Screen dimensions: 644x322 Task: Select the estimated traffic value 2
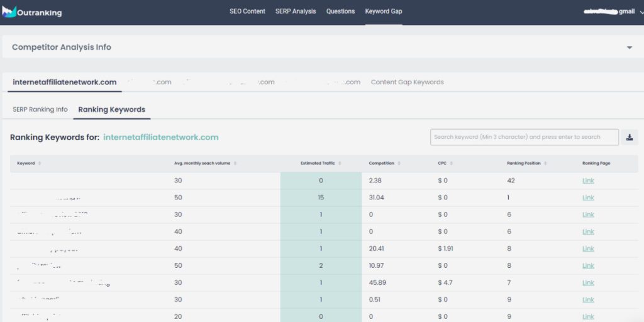(x=321, y=266)
